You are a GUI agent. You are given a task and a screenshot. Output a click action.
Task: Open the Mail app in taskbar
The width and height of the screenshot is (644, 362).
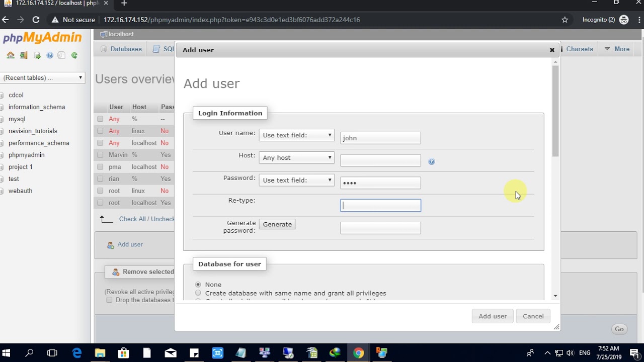171,353
